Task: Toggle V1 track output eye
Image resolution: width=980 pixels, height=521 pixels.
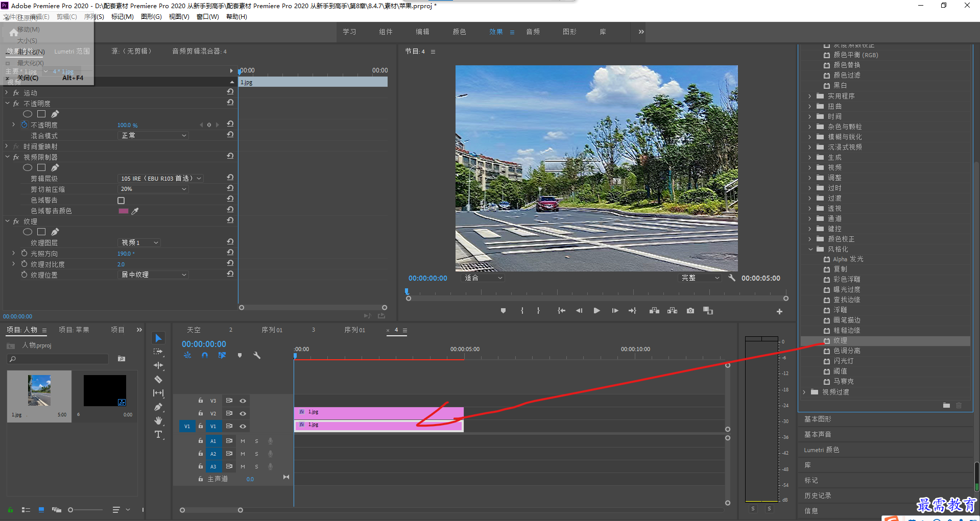Action: point(243,426)
